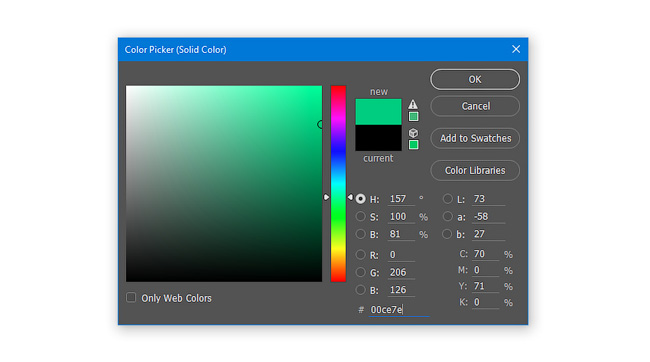Select the S saturation radio button
Image resolution: width=650 pixels, height=362 pixels.
tap(361, 216)
